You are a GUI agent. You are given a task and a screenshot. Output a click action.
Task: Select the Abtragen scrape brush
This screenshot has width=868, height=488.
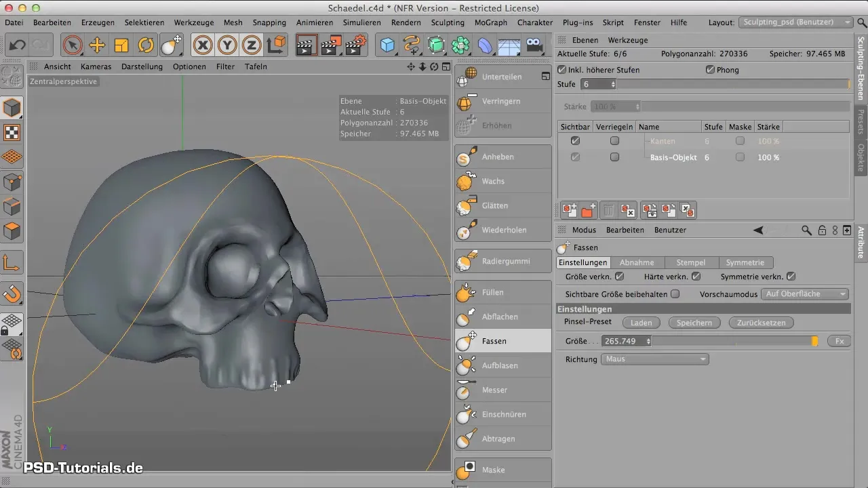click(502, 439)
